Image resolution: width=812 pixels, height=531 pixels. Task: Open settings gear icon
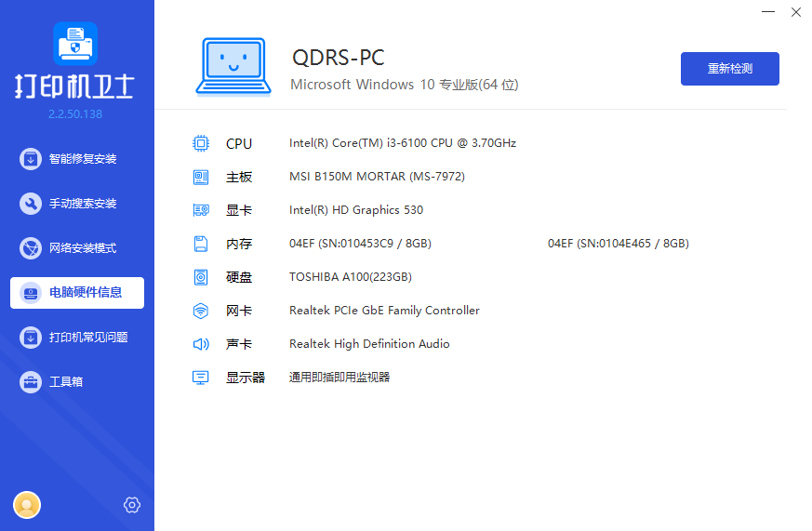132,505
